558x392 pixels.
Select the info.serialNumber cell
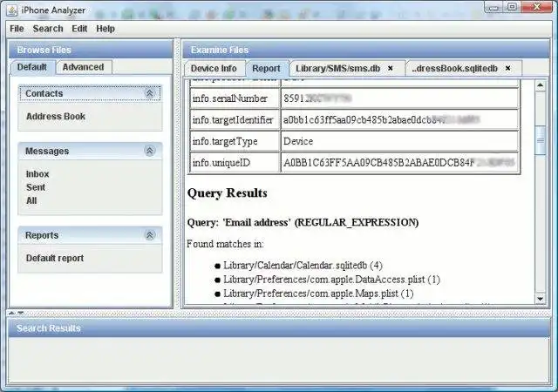(x=235, y=98)
